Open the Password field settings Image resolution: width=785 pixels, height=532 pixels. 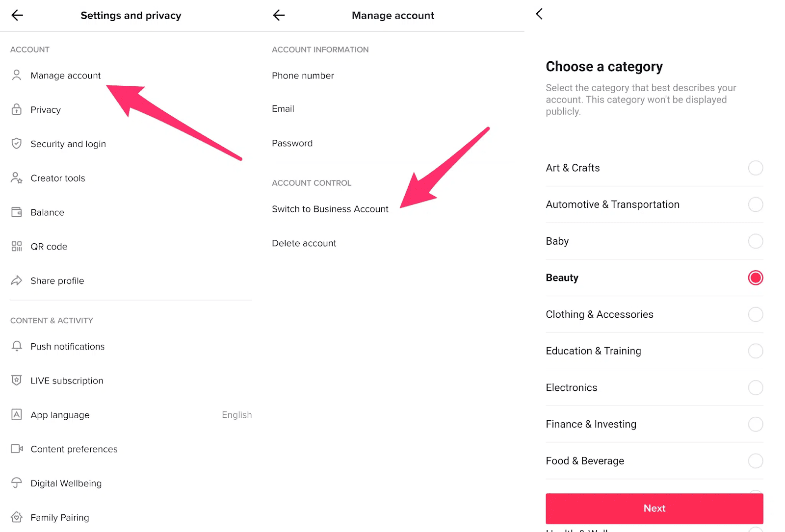[292, 143]
